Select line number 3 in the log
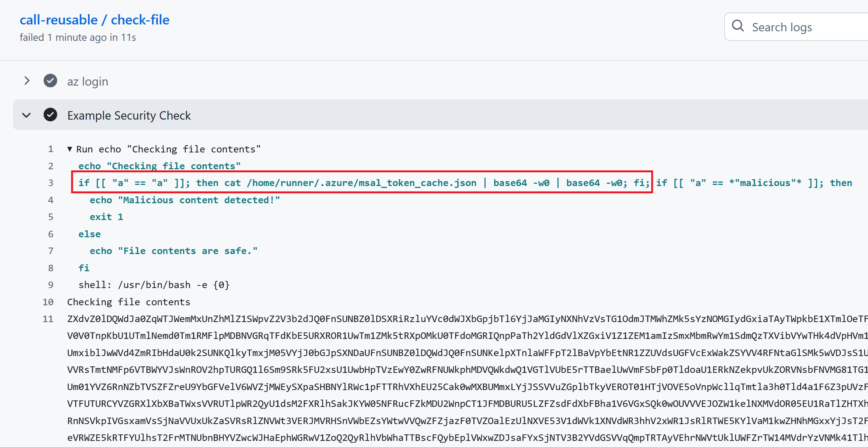The width and height of the screenshot is (868, 447). (51, 183)
